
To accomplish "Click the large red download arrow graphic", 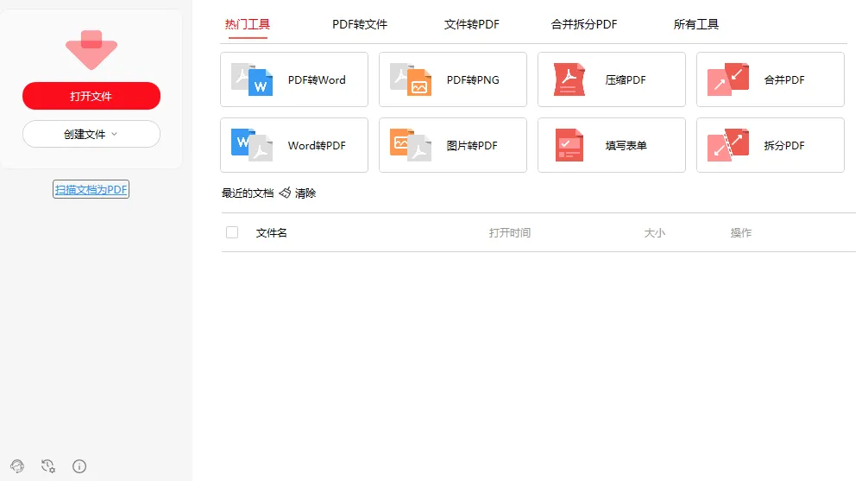I will [91, 50].
